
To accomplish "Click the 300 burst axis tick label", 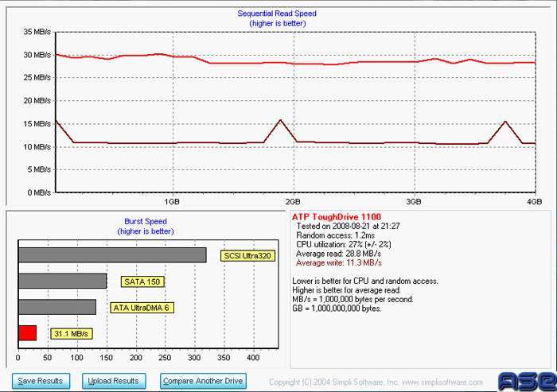I will tap(194, 358).
